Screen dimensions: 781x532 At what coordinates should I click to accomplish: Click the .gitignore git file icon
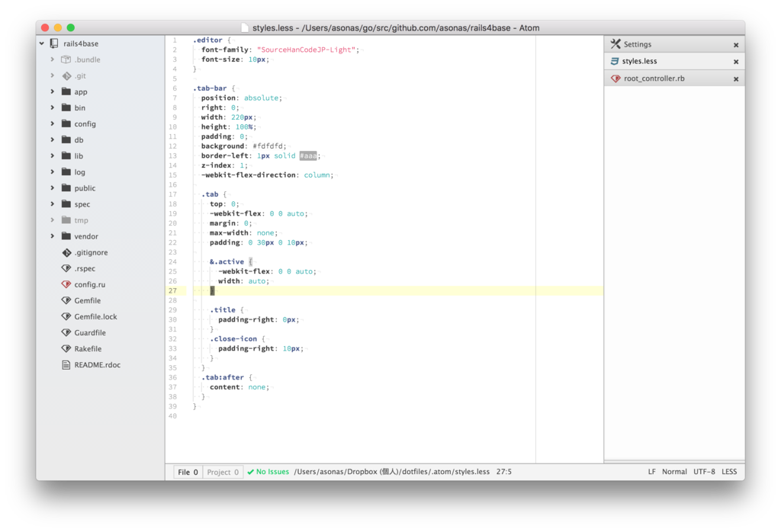click(66, 252)
